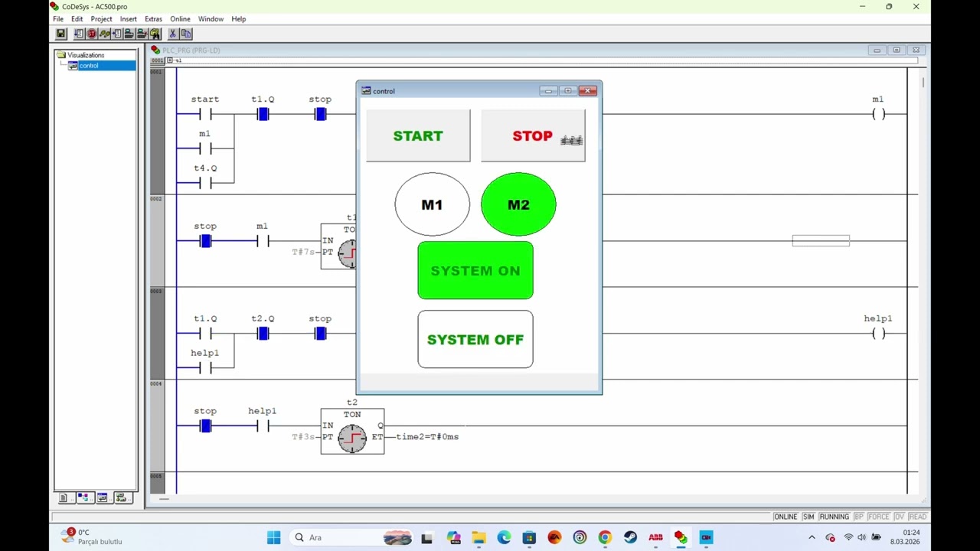980x551 pixels.
Task: Click the SYSTEM OFF indicator
Action: pos(475,339)
